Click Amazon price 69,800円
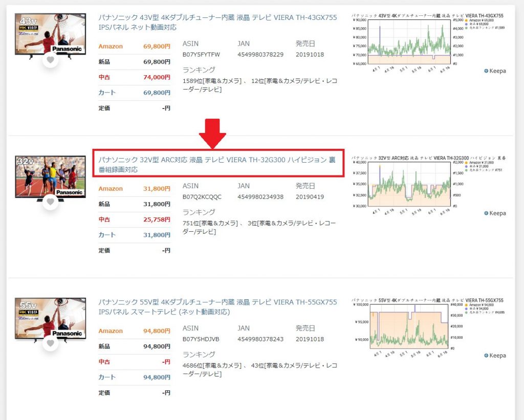Image resolution: width=524 pixels, height=420 pixels. 157,47
